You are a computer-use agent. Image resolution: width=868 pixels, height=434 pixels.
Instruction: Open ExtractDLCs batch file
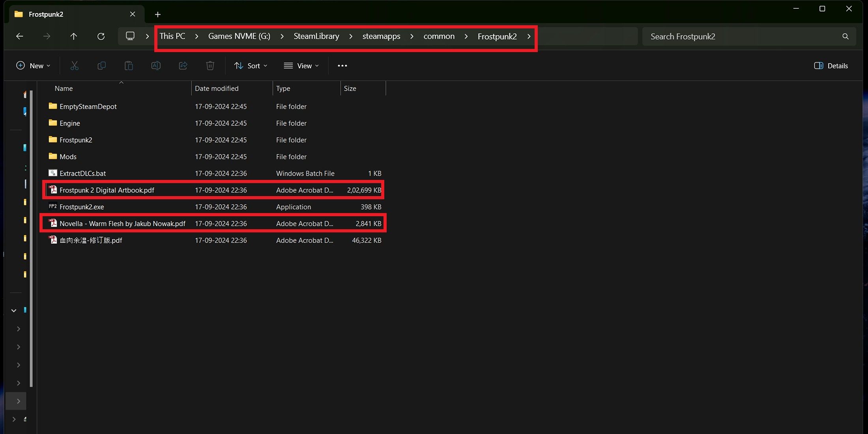pos(82,173)
